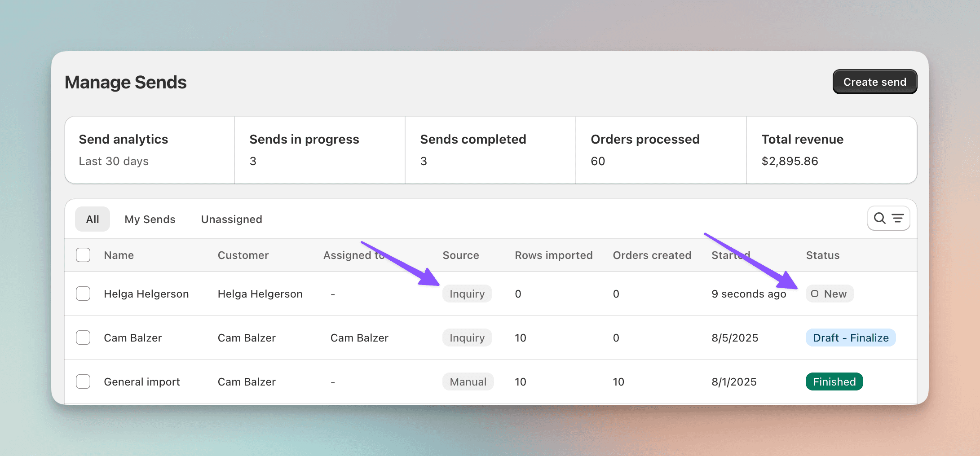Click the 'Create send' button

click(x=874, y=82)
